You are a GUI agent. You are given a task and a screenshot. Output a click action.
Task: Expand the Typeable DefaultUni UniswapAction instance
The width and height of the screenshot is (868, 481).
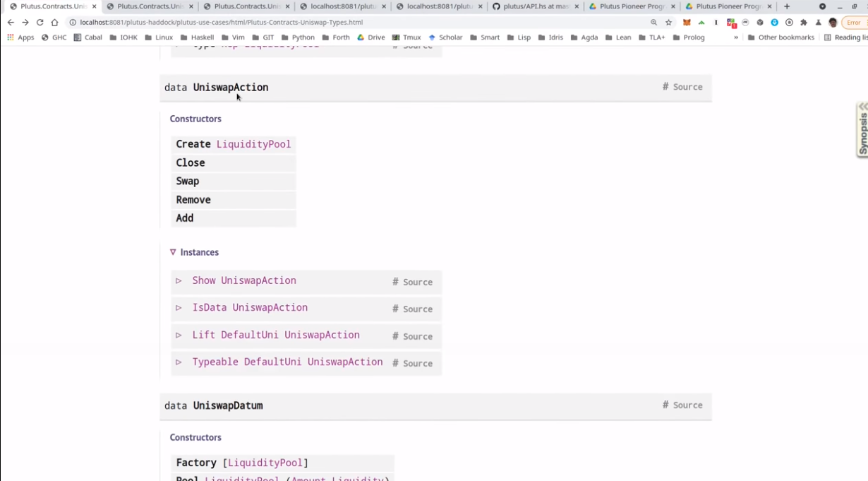click(179, 362)
